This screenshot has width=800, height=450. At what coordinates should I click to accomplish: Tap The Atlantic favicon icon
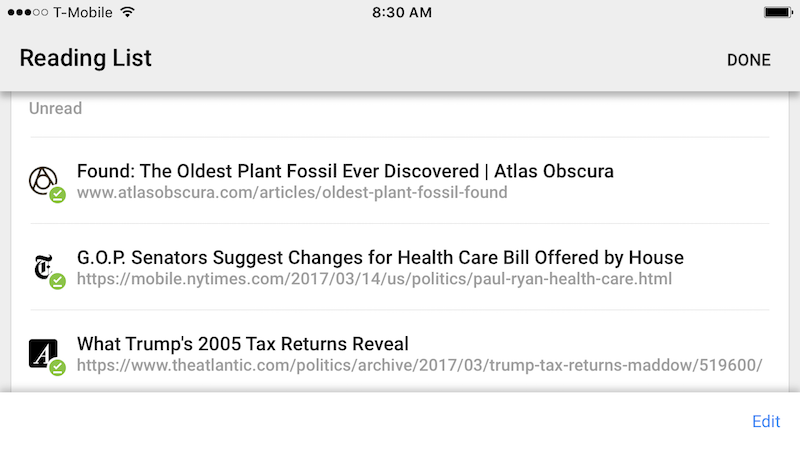(43, 353)
